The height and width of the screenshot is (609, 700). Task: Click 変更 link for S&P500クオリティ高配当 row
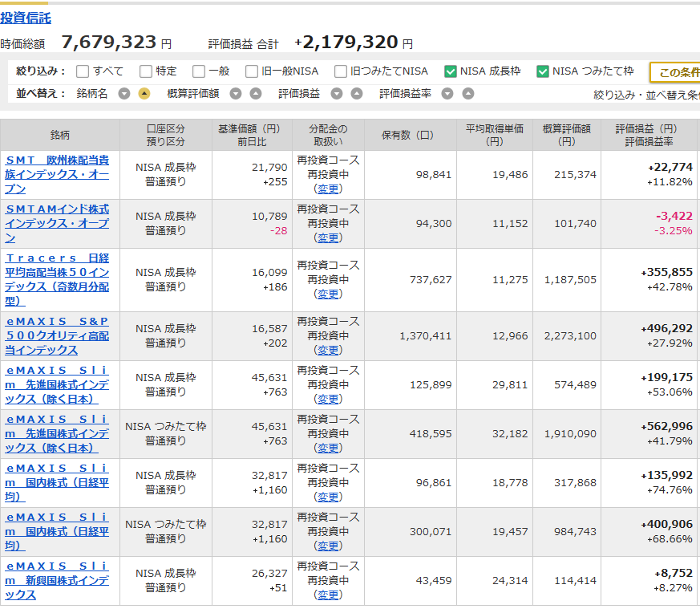[x=328, y=351]
